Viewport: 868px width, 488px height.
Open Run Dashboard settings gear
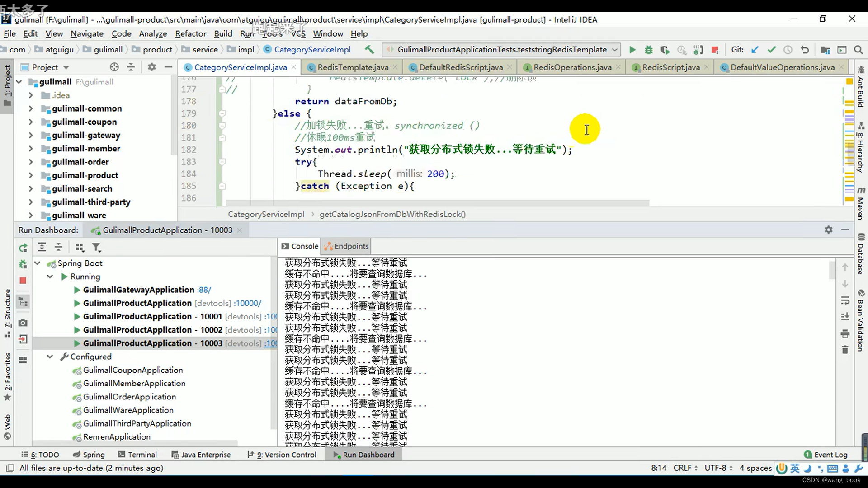coord(828,230)
